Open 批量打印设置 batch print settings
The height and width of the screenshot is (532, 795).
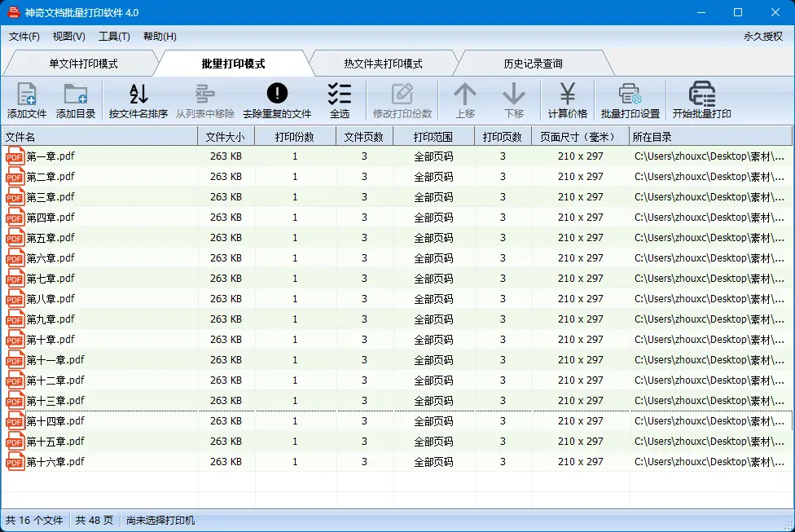(630, 95)
